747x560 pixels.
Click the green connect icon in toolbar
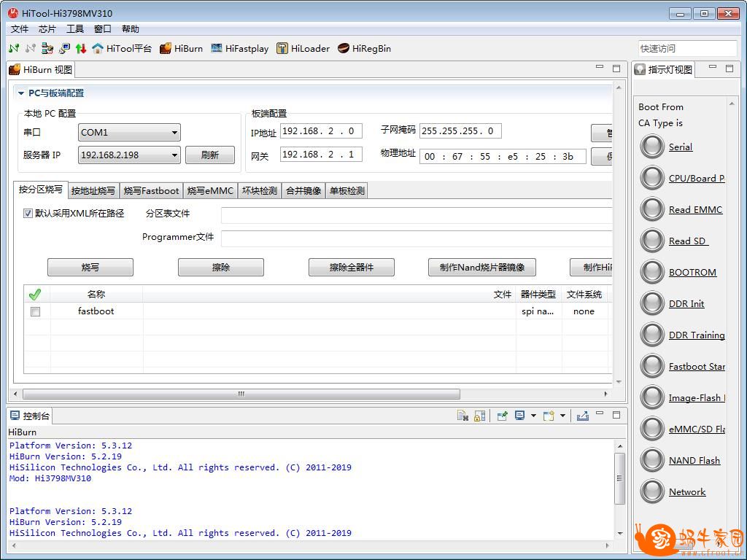click(14, 48)
